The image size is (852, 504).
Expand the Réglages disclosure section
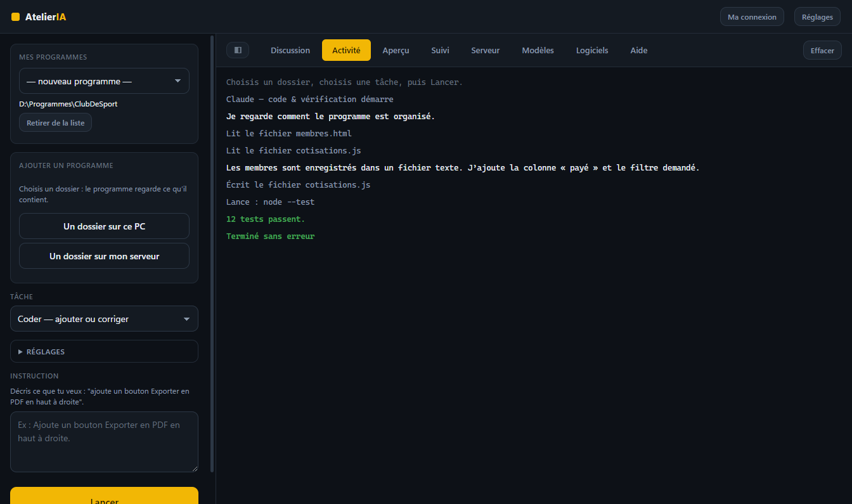104,351
